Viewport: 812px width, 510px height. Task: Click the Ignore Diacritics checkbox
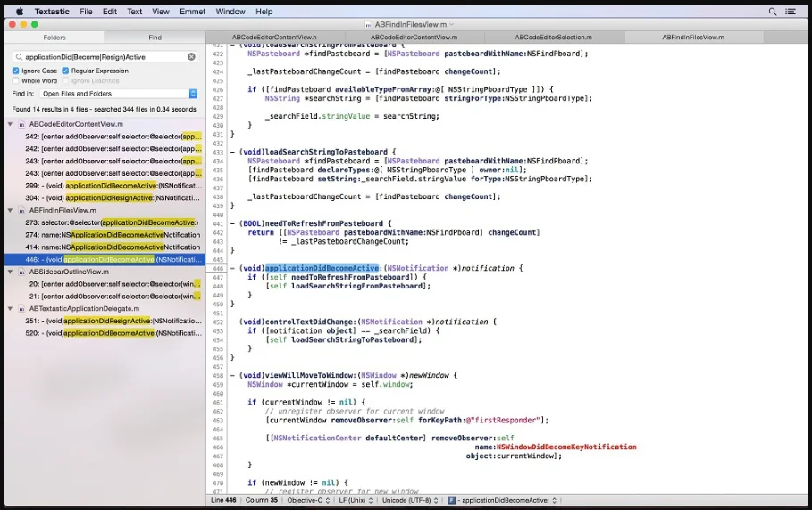[65, 80]
